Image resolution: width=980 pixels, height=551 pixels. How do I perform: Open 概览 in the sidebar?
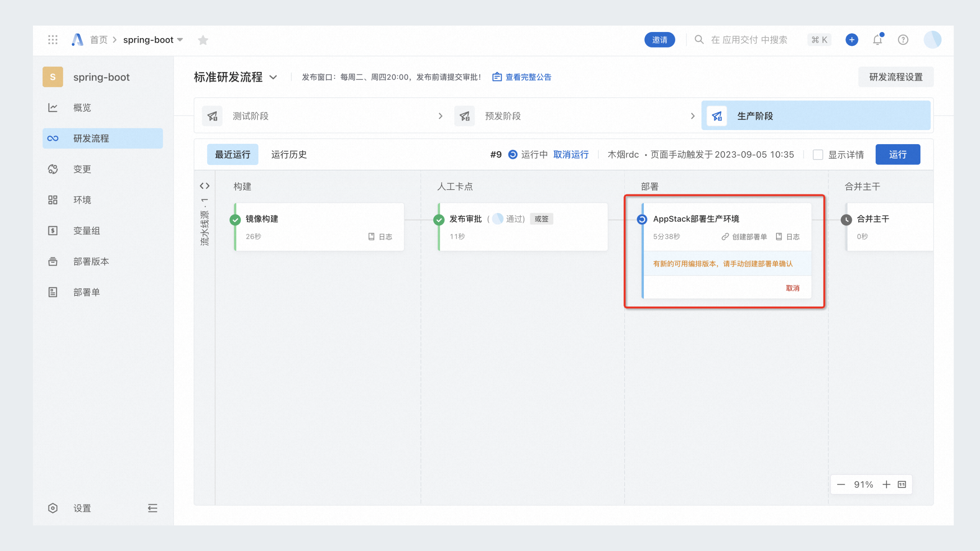tap(103, 107)
